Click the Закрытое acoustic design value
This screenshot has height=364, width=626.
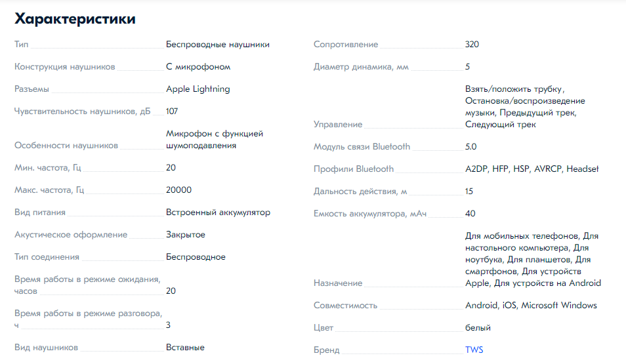[186, 235]
